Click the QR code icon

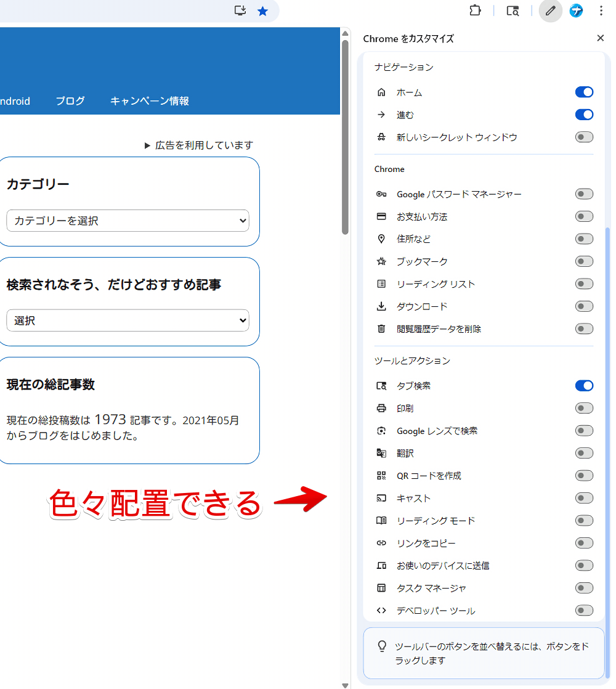(381, 475)
